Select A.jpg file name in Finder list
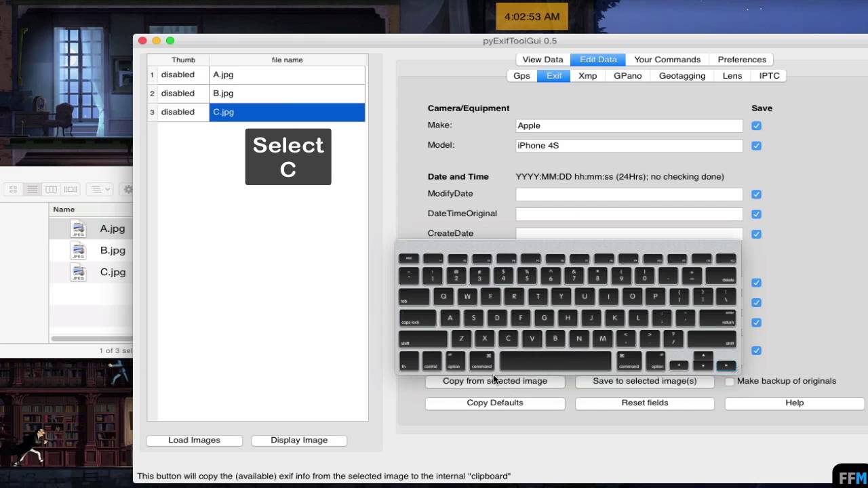This screenshot has height=488, width=868. point(113,229)
